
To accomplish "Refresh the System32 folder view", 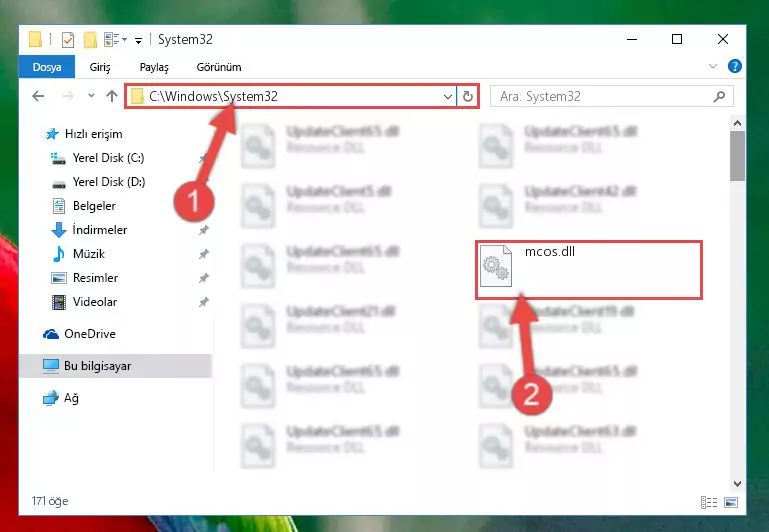I will (468, 97).
